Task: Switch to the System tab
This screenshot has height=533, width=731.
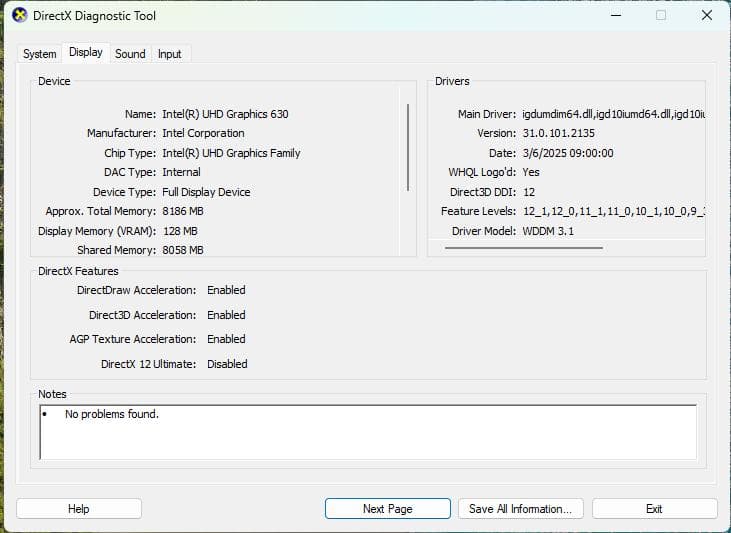Action: pos(40,54)
